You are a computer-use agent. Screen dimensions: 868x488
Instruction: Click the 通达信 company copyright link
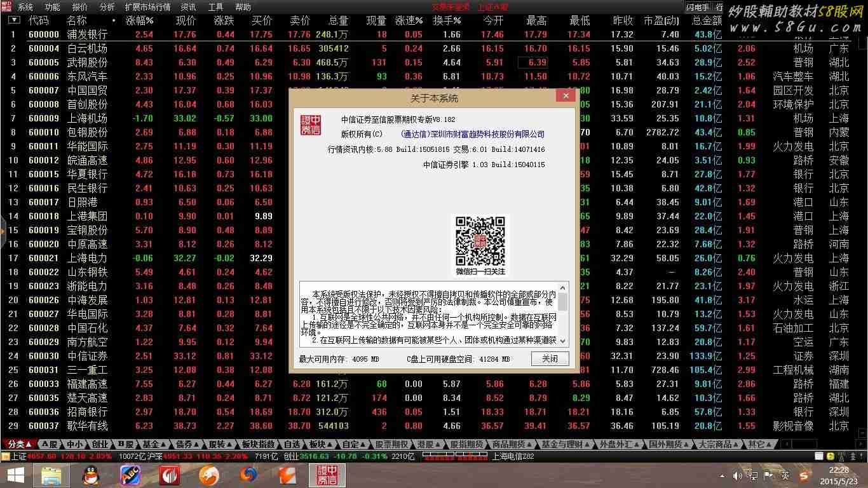click(x=473, y=134)
